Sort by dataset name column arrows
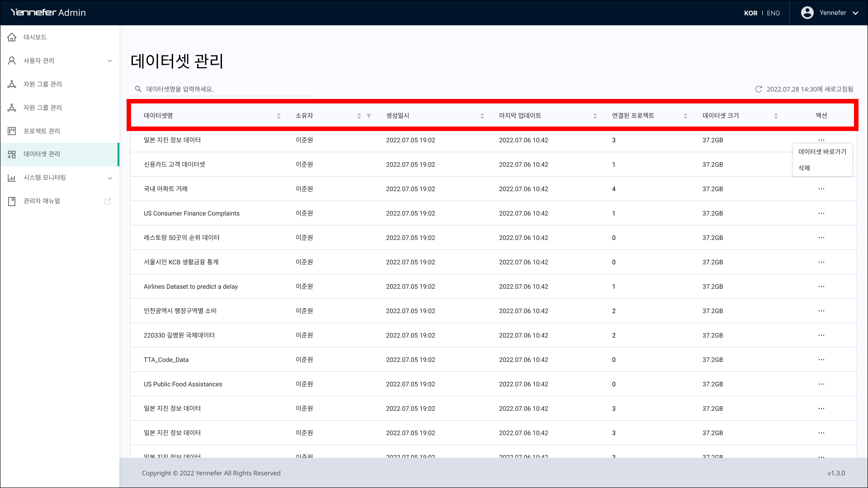This screenshot has width=868, height=488. pos(278,116)
